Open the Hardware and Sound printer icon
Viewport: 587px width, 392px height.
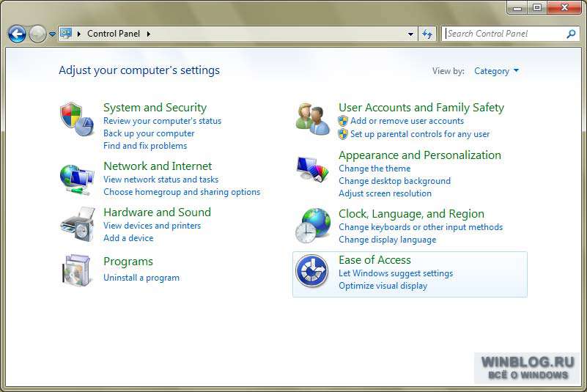78,224
